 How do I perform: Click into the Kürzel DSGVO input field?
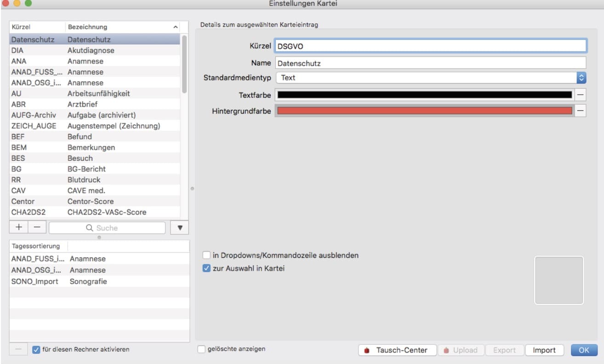pos(430,45)
